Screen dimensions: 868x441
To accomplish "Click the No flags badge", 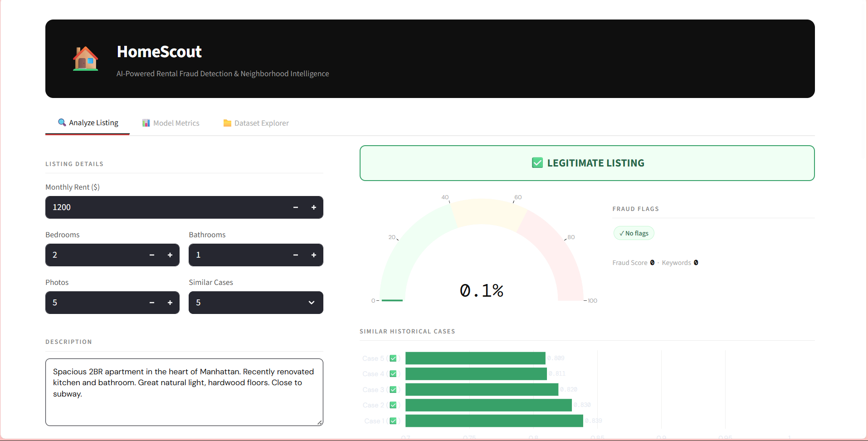I will tap(634, 233).
